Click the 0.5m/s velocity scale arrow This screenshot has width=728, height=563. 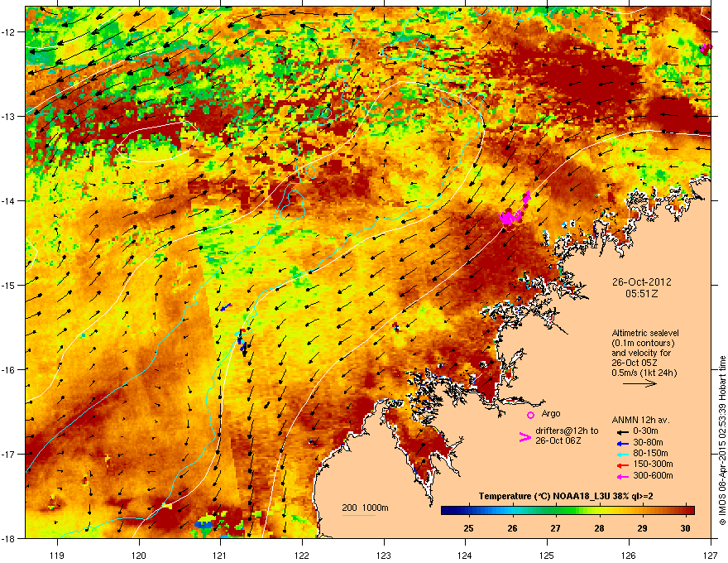[639, 383]
